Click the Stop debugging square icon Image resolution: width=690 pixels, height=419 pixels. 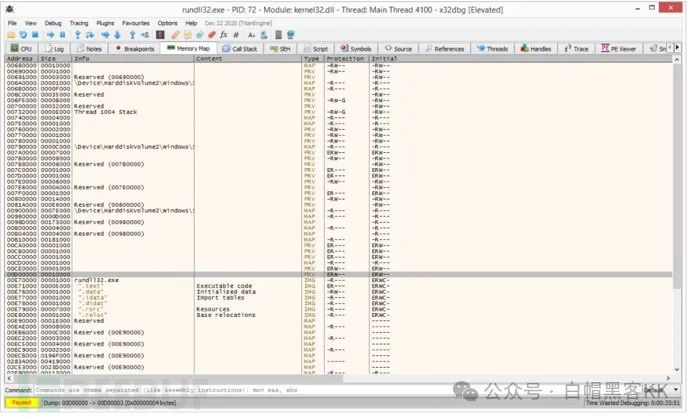tap(35, 35)
